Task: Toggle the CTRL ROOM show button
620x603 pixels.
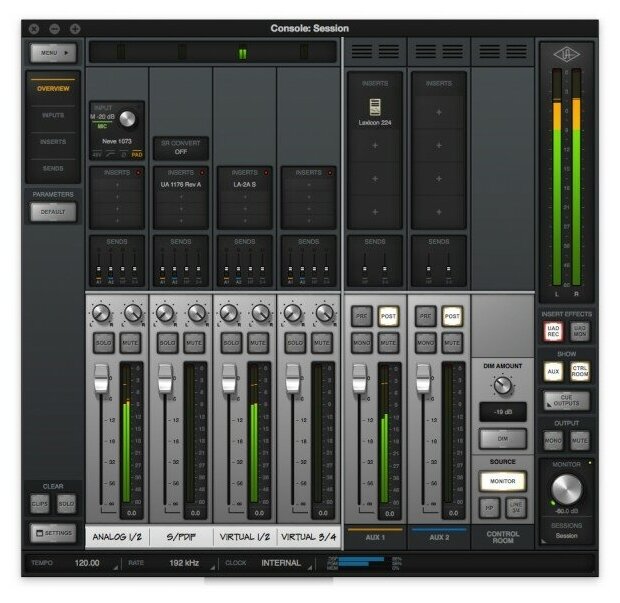Action: 580,371
